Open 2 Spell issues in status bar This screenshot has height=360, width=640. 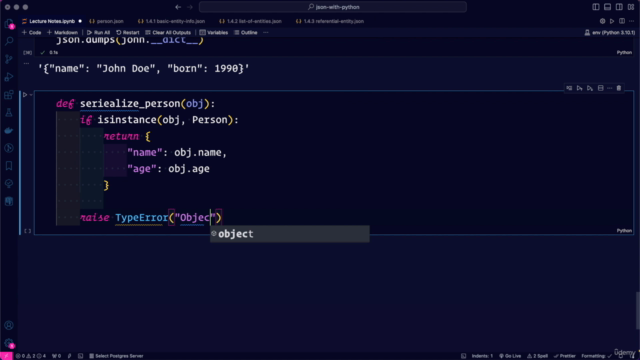(537, 356)
